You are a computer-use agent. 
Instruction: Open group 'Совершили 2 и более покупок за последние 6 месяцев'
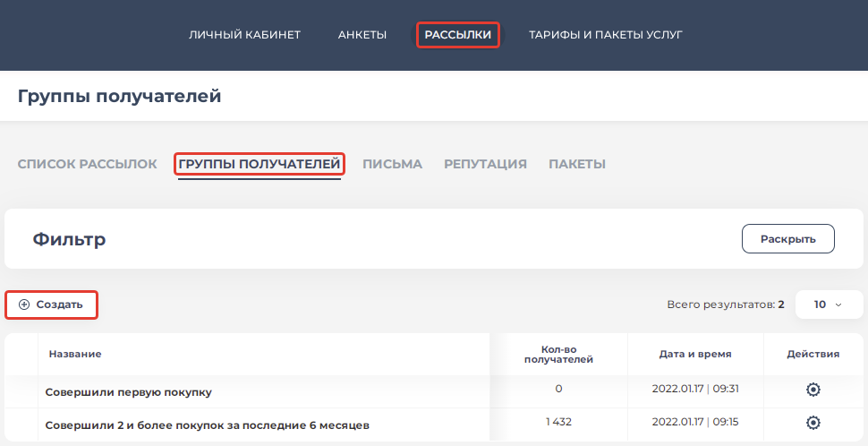click(207, 425)
